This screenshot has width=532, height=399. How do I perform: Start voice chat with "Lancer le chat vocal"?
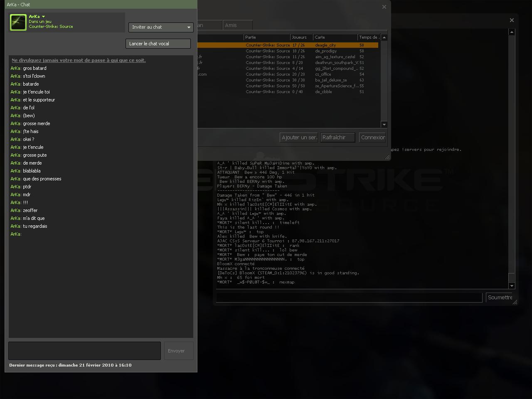pos(158,44)
